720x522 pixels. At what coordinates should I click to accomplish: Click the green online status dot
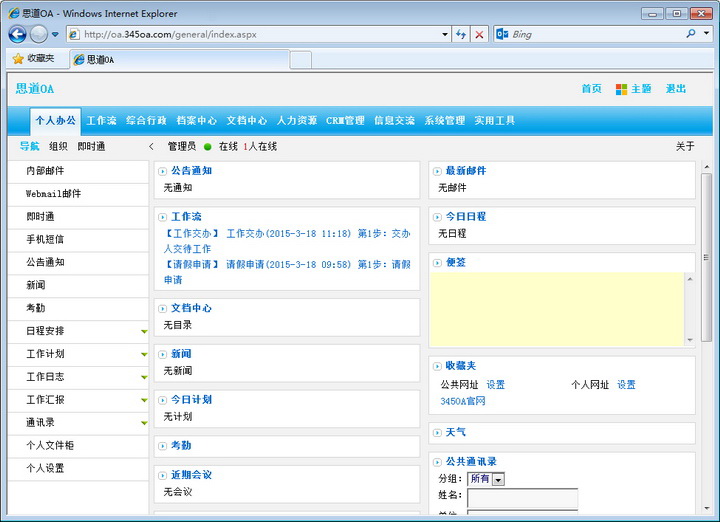(x=208, y=147)
